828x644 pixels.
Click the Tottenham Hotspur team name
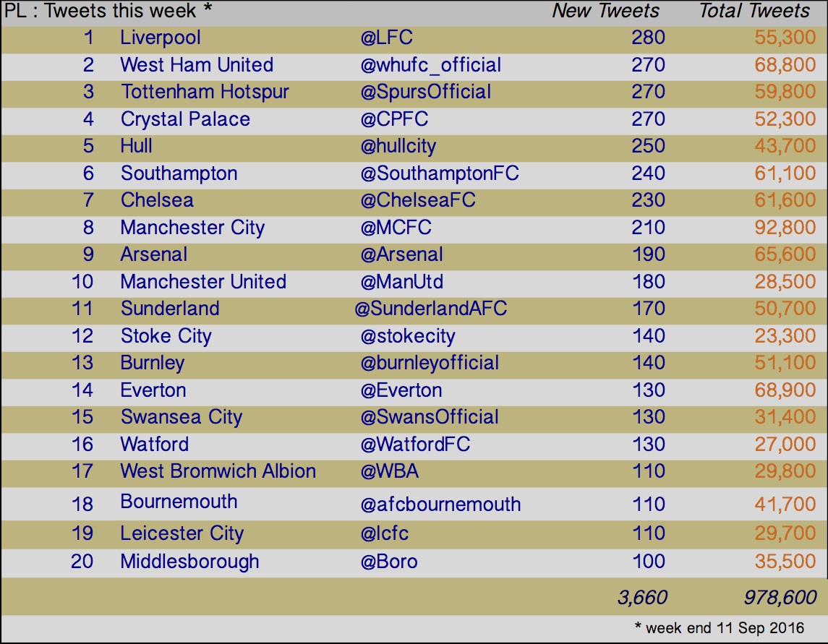tap(205, 92)
